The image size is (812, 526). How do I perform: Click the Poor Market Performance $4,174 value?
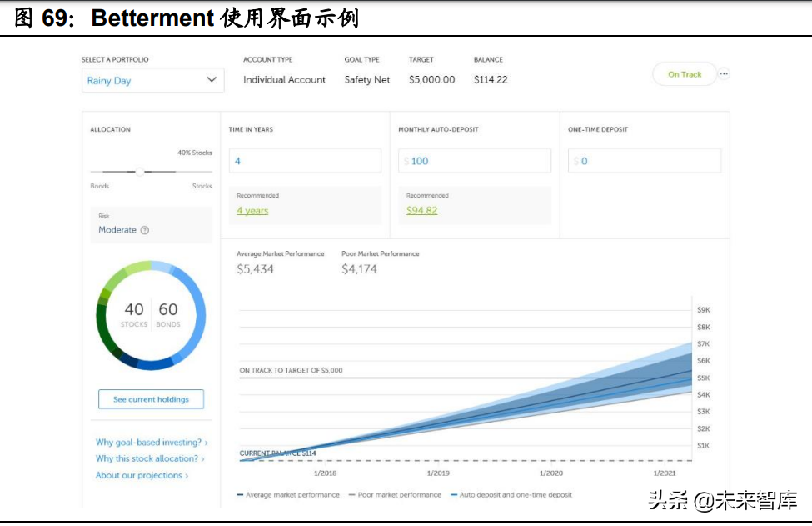(360, 269)
